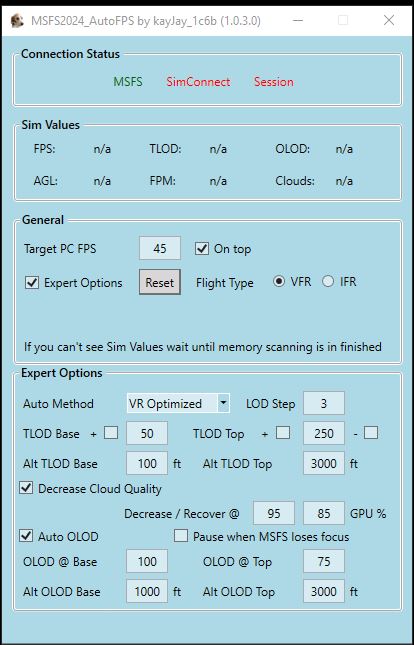Viewport: 414px width, 645px height.
Task: Edit the cloud Decrease GPU 95 field
Action: click(x=274, y=513)
